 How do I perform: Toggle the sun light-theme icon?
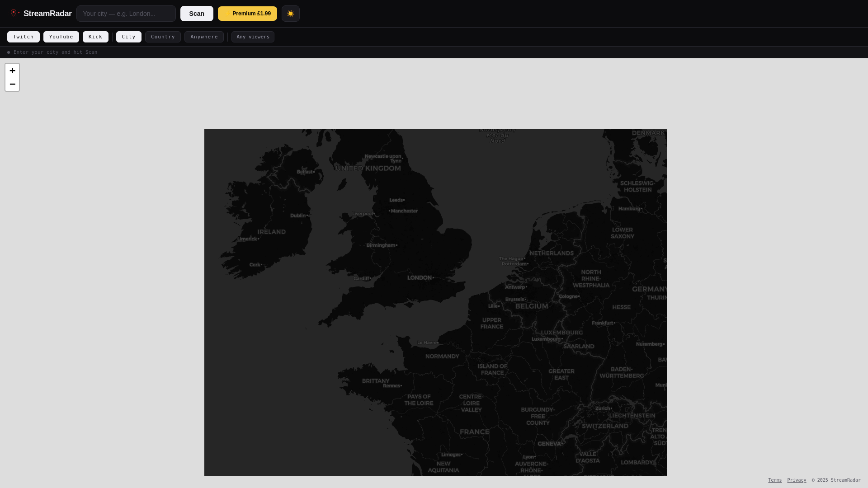coord(291,14)
